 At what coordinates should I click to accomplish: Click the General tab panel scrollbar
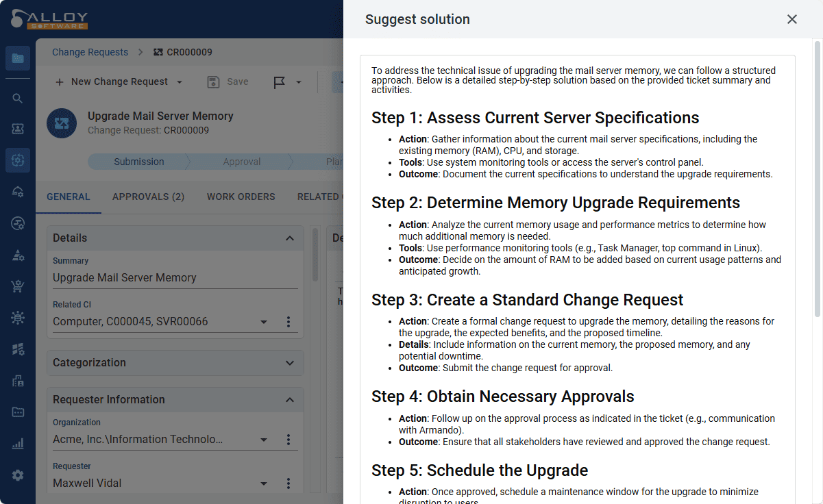click(x=315, y=255)
